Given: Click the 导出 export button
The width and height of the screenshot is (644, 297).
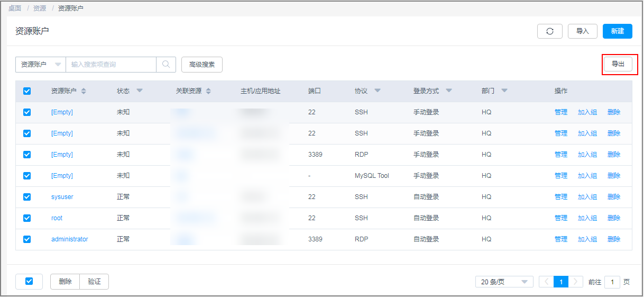Looking at the screenshot, I should pos(618,64).
